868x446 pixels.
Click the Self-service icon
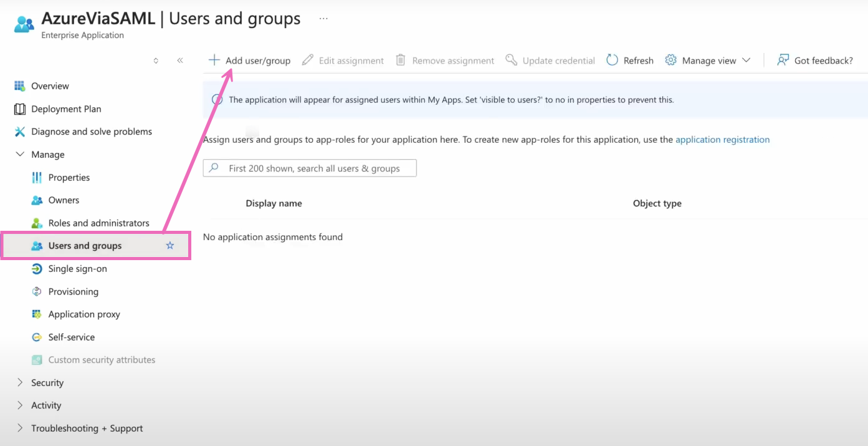point(37,337)
